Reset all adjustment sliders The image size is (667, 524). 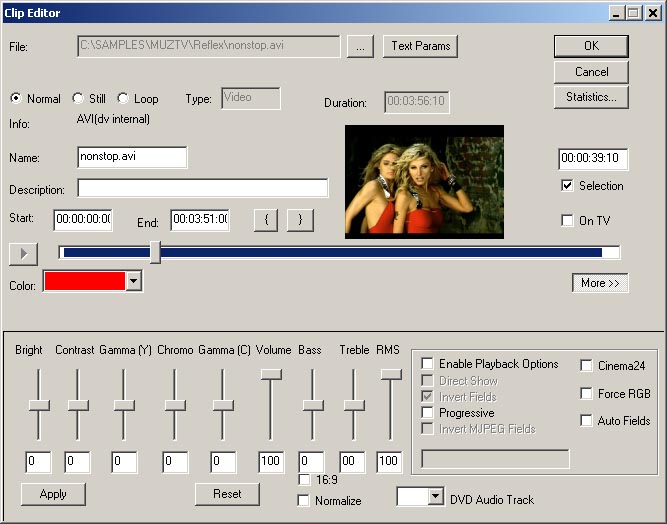227,494
